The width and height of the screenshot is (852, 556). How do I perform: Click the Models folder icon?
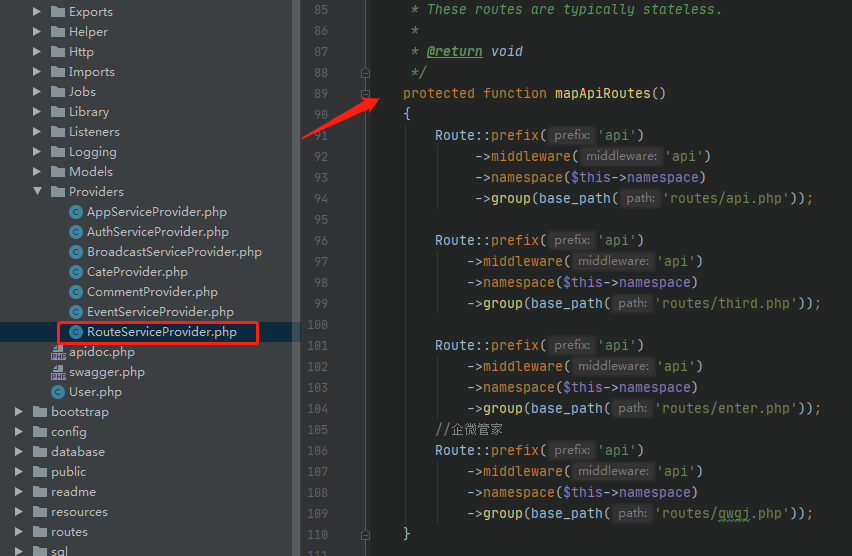click(58, 172)
